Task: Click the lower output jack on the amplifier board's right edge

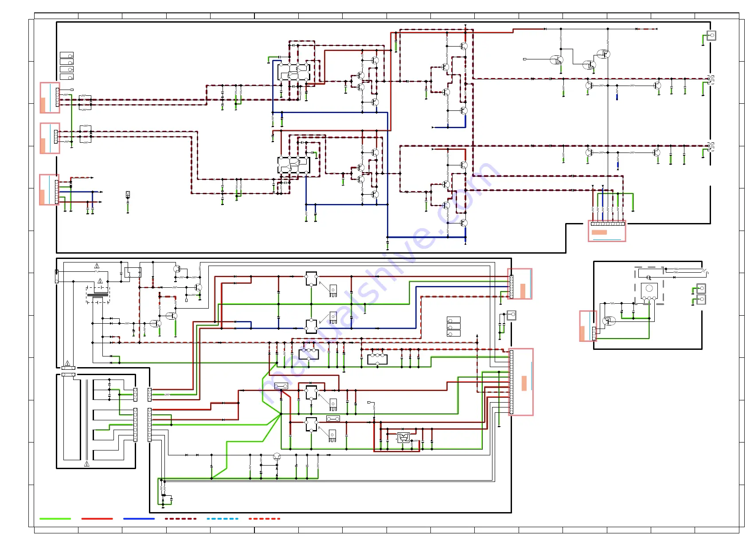Action: (x=710, y=146)
